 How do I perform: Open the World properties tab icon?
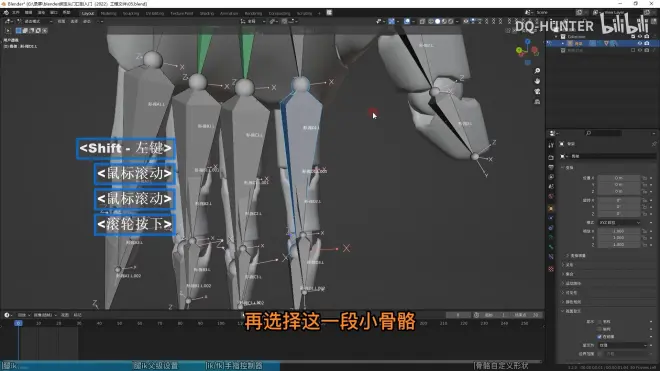(551, 197)
